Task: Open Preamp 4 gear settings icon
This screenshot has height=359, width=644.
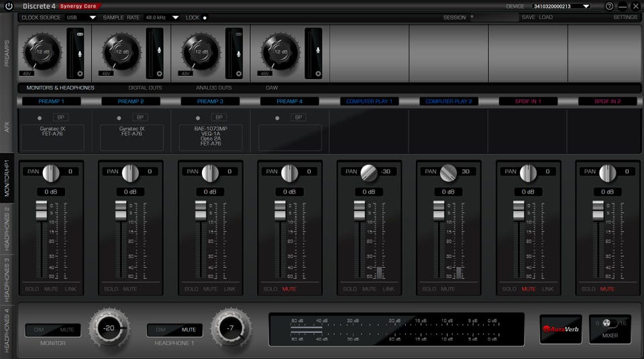Action: 317,74
